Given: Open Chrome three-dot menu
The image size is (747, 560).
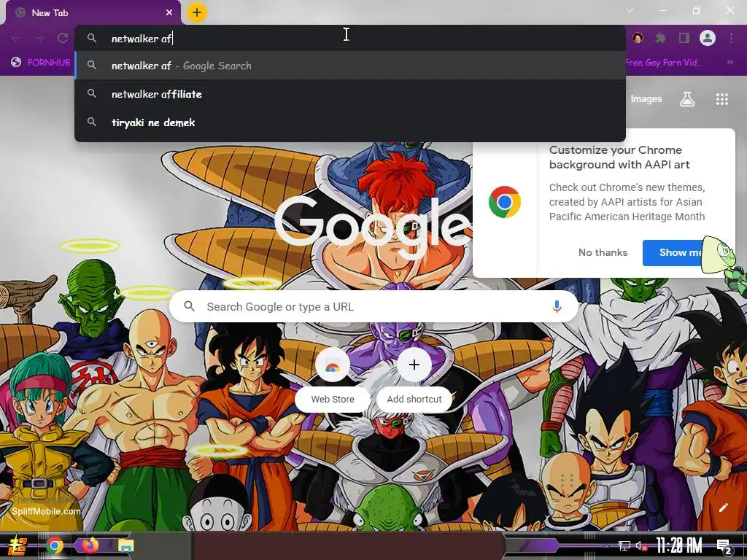Looking at the screenshot, I should click(x=731, y=38).
